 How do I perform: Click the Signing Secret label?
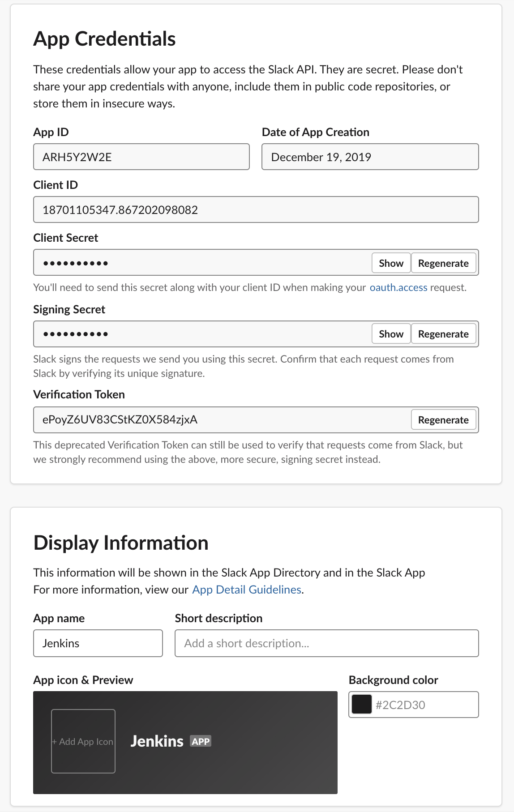[69, 309]
